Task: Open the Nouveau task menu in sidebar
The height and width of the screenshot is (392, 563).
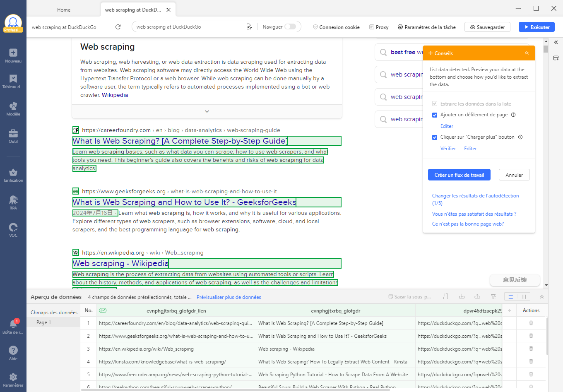Action: 13,55
